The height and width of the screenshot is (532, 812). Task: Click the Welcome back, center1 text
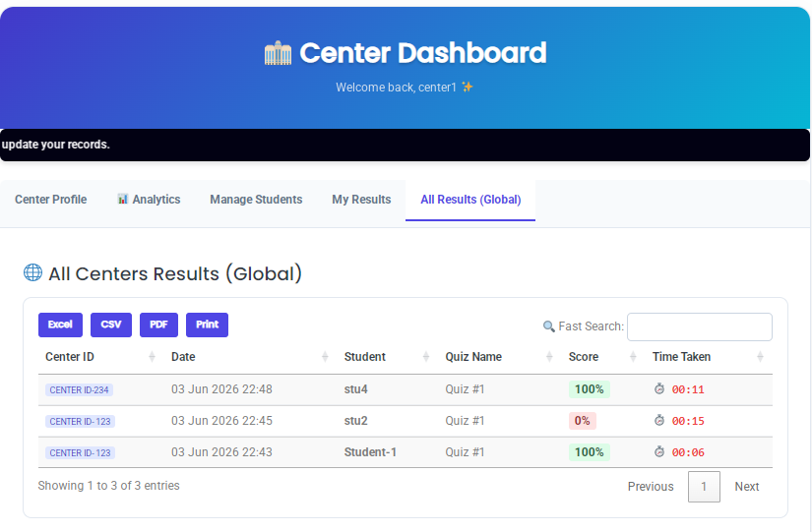pyautogui.click(x=397, y=88)
